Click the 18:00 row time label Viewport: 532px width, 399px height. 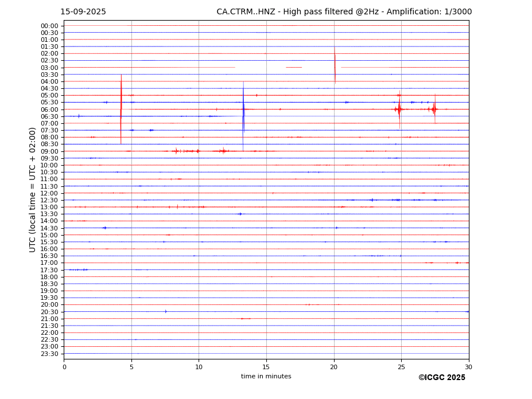[x=49, y=277]
